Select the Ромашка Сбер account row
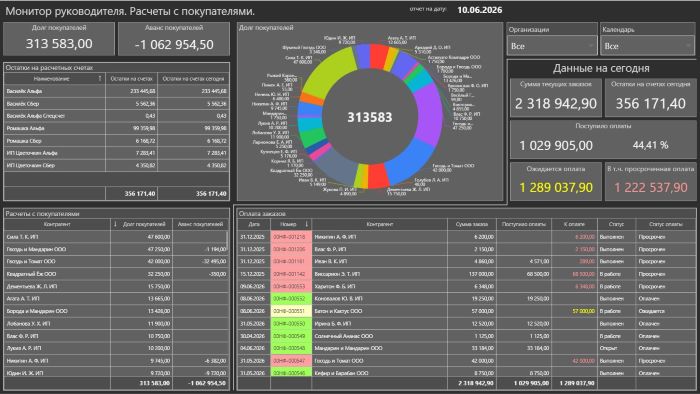This screenshot has height=394, width=700. coord(117,141)
